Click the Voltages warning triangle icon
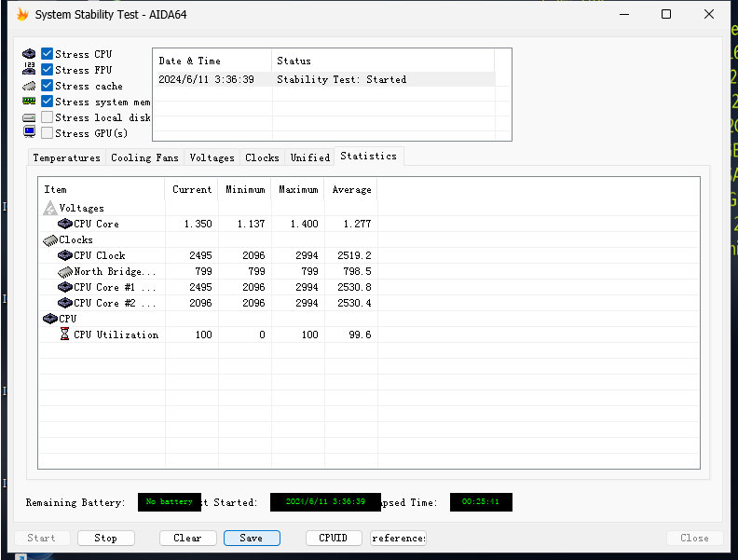This screenshot has width=738, height=560. pos(50,208)
